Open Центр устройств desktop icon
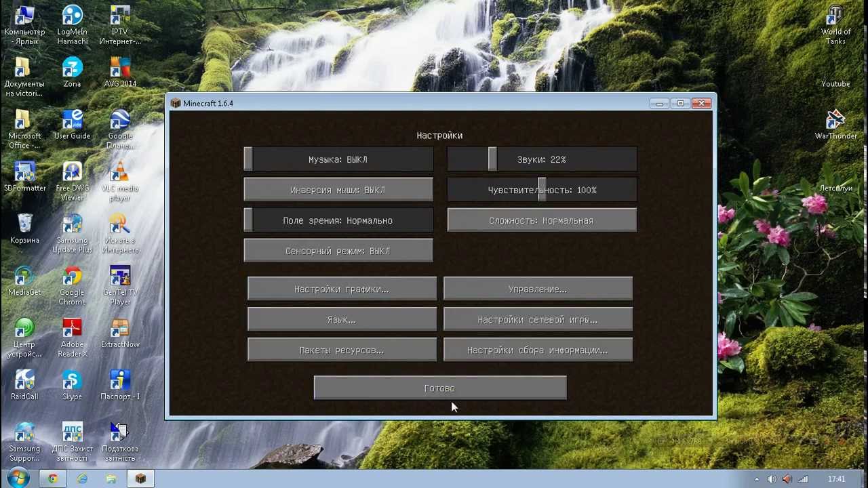The image size is (868, 488). pos(24,338)
